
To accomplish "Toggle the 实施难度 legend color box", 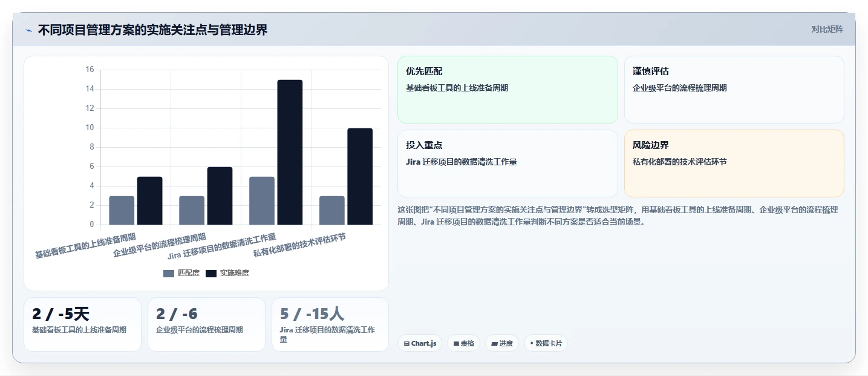I will [211, 274].
